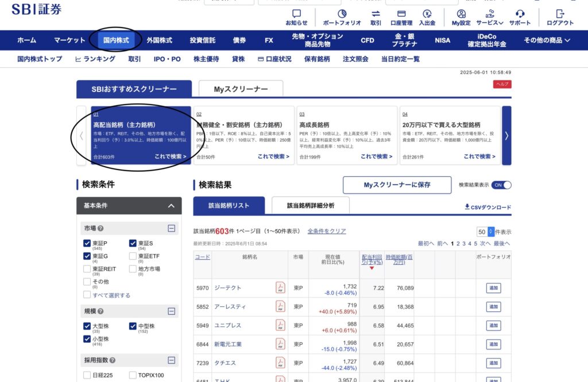Viewport: 588px width, 382px height.
Task: Sort by the 配当利回り column header
Action: tap(372, 259)
